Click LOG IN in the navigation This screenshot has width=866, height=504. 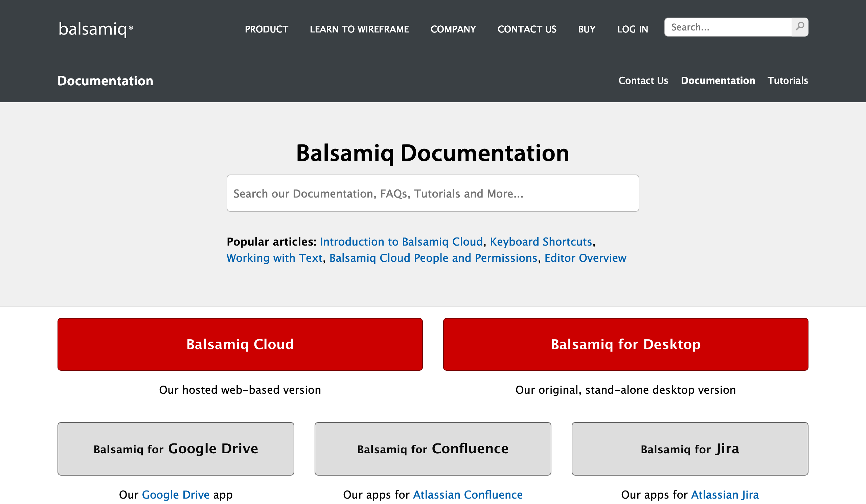tap(632, 29)
